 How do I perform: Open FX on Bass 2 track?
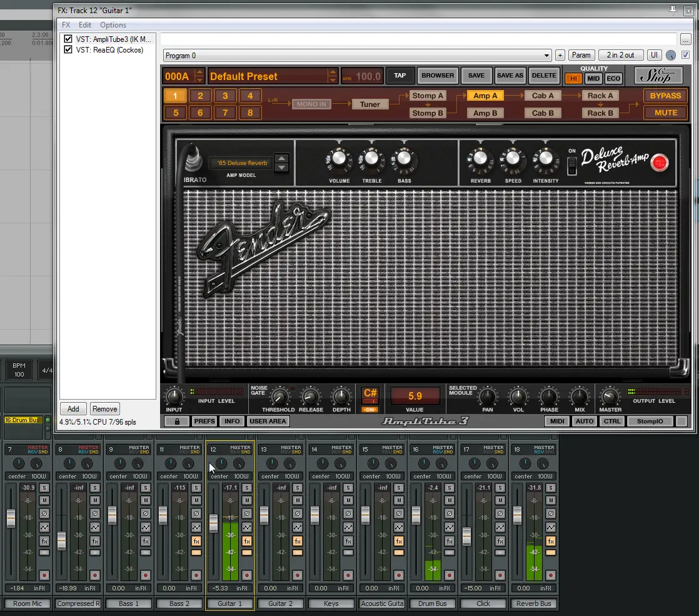[196, 541]
